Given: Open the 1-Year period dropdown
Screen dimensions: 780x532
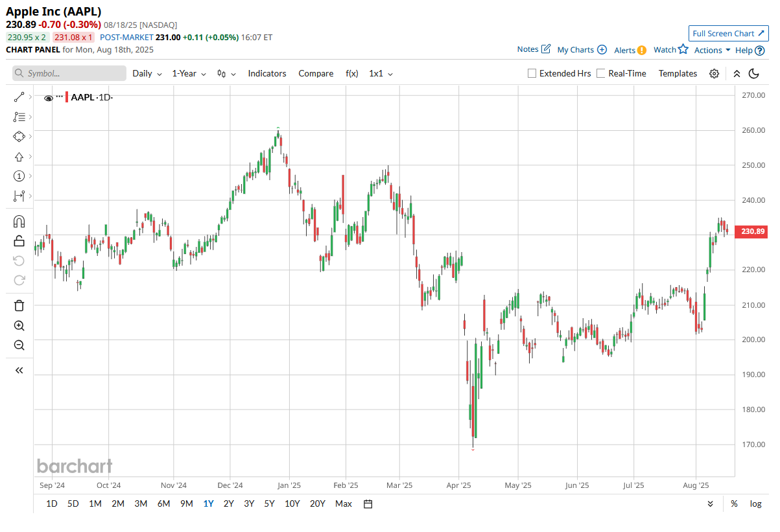Looking at the screenshot, I should tap(189, 74).
